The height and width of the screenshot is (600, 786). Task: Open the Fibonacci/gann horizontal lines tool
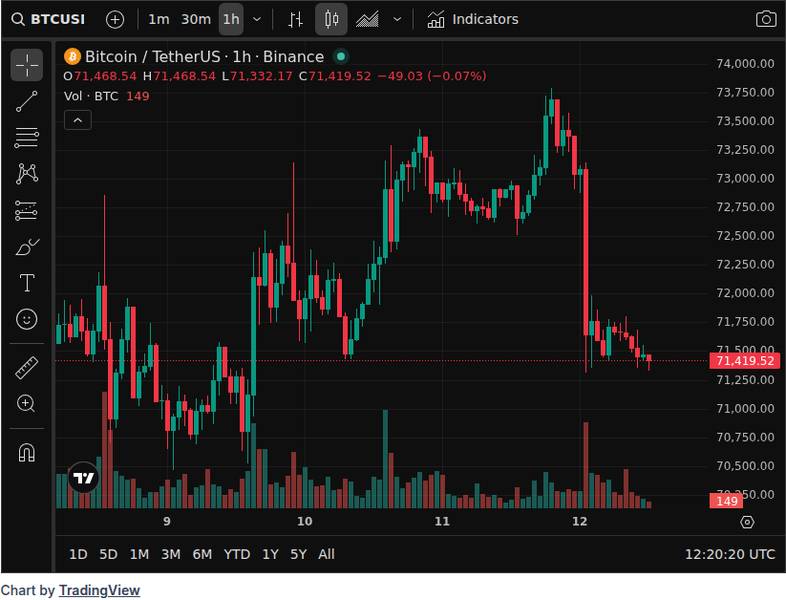point(27,138)
